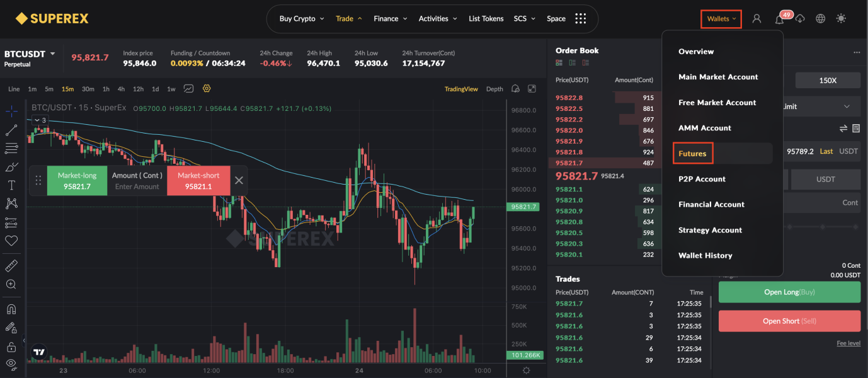
Task: Toggle hide all drawings eye icon
Action: (x=11, y=364)
